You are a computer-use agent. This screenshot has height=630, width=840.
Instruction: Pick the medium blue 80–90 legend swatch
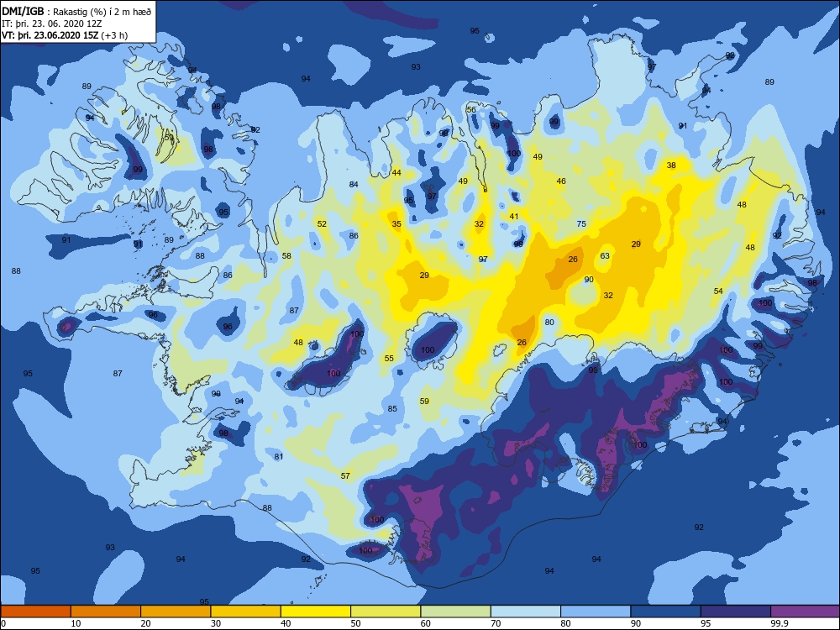pos(596,612)
